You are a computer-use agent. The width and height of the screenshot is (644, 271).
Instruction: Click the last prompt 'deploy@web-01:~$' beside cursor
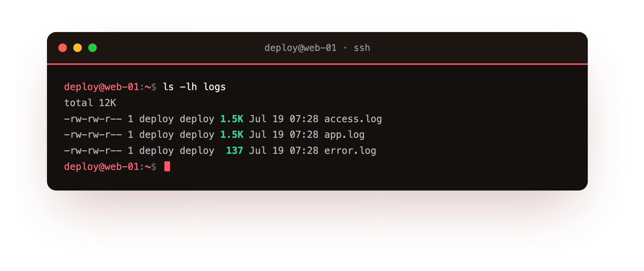[110, 167]
